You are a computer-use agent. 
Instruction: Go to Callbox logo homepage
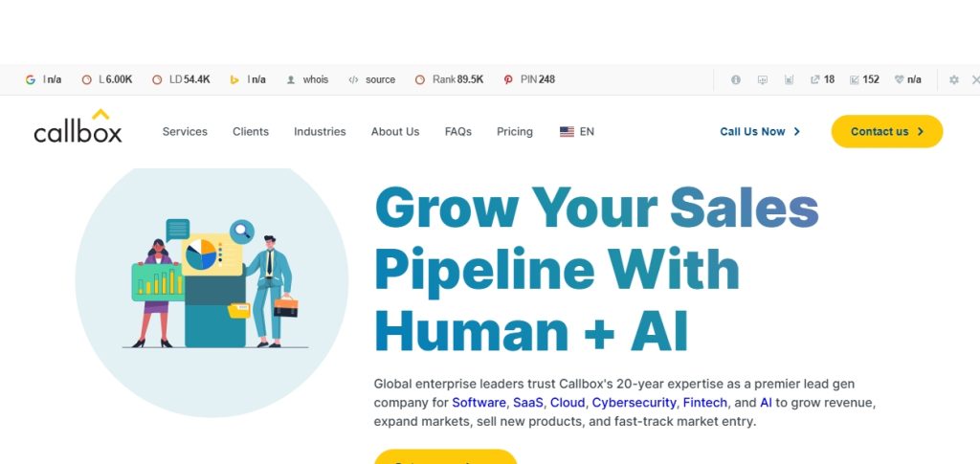click(78, 125)
